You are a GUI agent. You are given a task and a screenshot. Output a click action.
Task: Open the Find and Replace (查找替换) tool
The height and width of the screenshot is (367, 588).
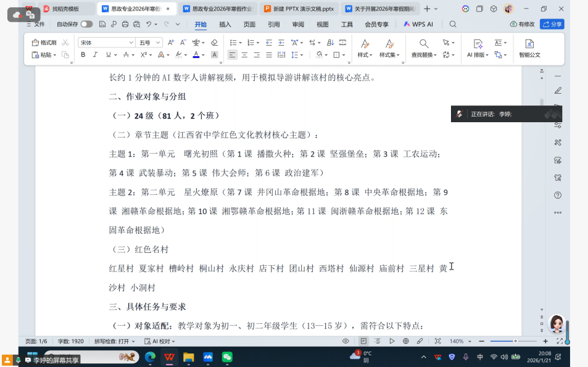(424, 47)
